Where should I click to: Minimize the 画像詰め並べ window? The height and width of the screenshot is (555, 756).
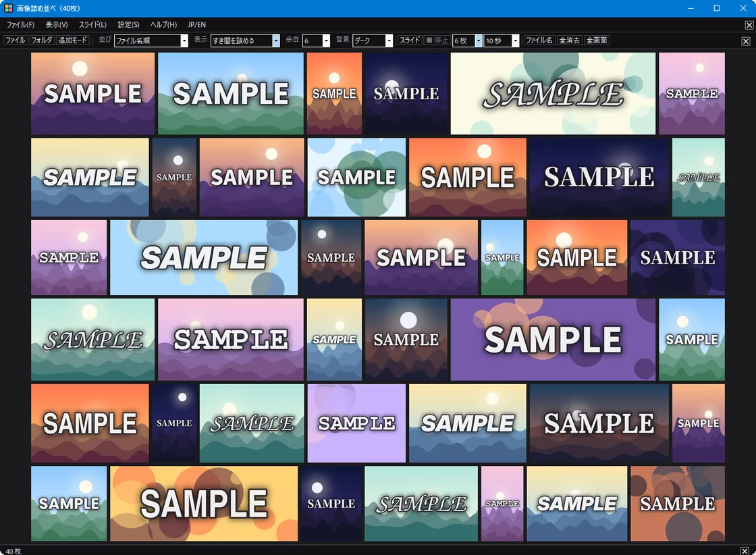tap(691, 8)
